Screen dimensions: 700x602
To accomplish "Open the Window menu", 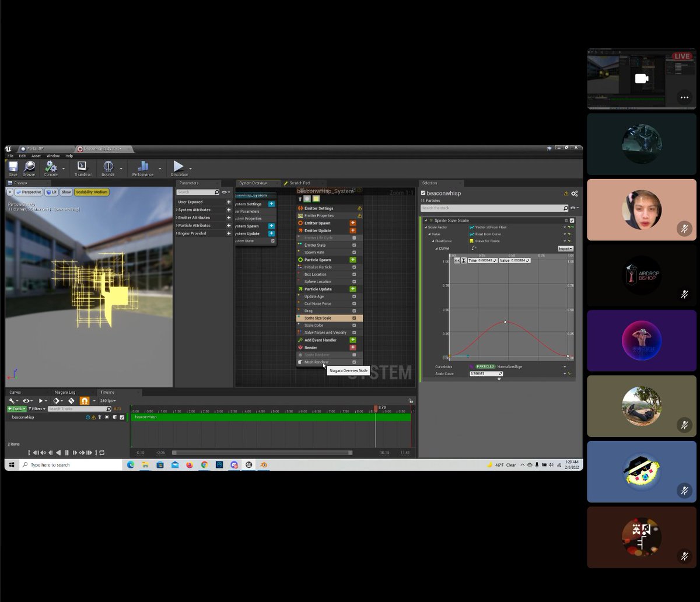I will (x=53, y=156).
